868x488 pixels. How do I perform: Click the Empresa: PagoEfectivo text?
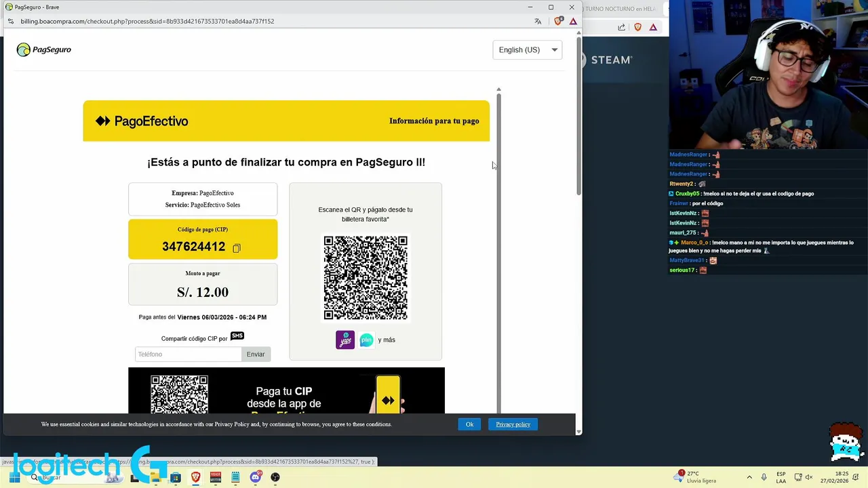203,193
